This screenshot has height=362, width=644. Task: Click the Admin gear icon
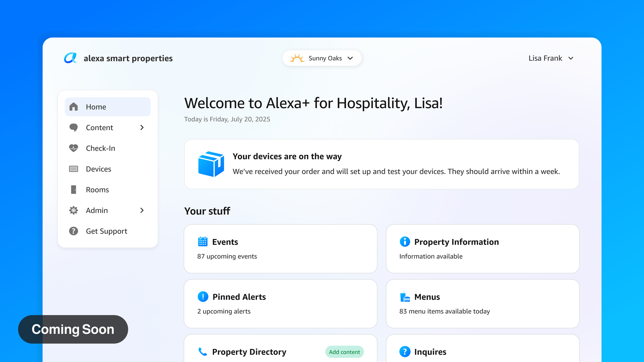pyautogui.click(x=73, y=210)
